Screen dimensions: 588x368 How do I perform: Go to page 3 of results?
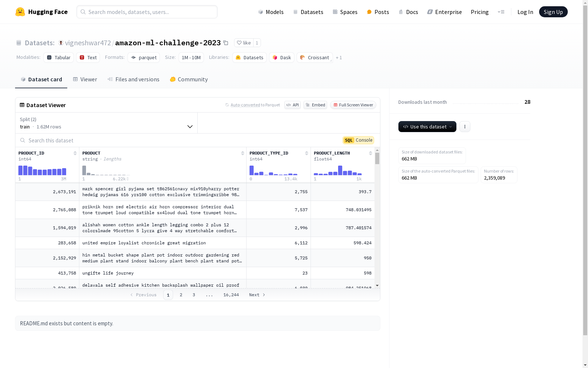194,295
